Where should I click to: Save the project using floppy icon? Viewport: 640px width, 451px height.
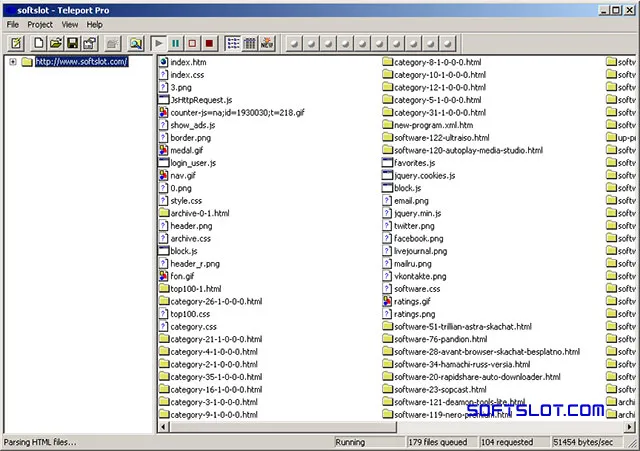73,43
